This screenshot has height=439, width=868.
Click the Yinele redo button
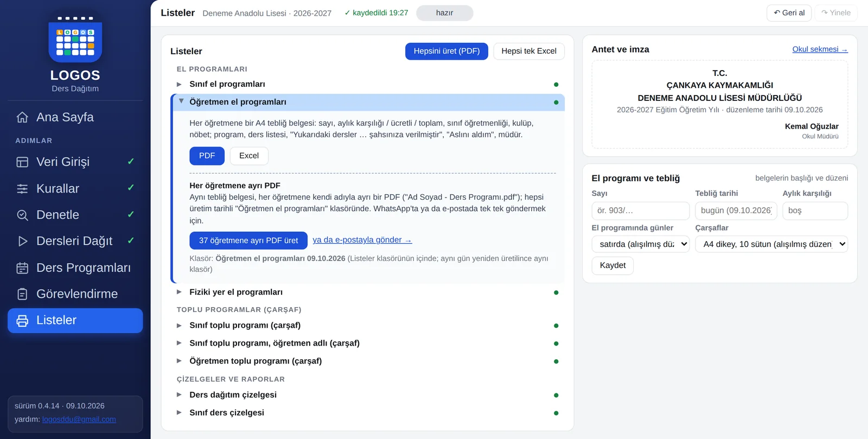click(x=836, y=13)
